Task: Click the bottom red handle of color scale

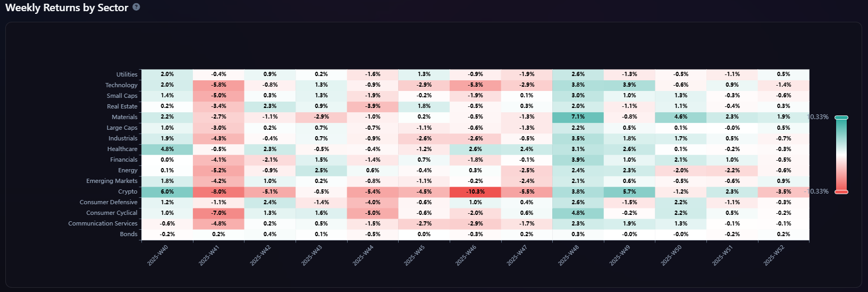Action: coord(841,191)
